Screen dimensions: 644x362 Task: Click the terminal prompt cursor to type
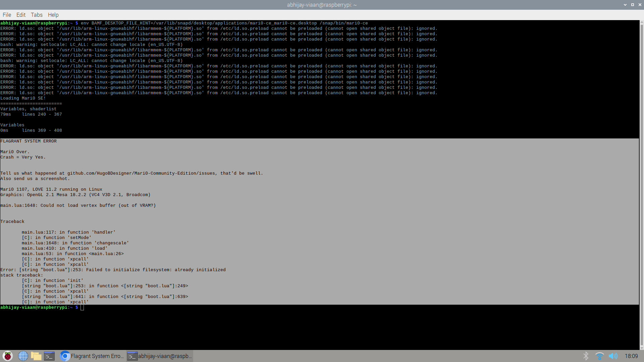click(82, 307)
